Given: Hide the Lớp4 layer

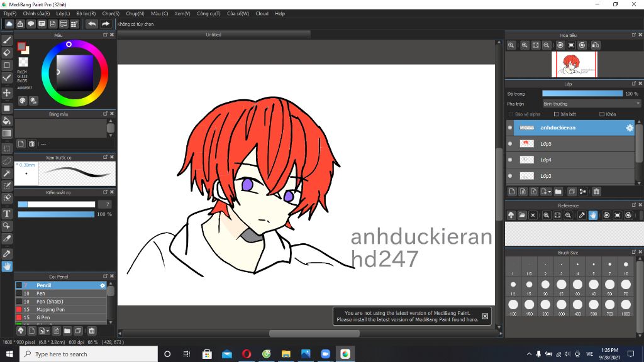Looking at the screenshot, I should coord(510,160).
